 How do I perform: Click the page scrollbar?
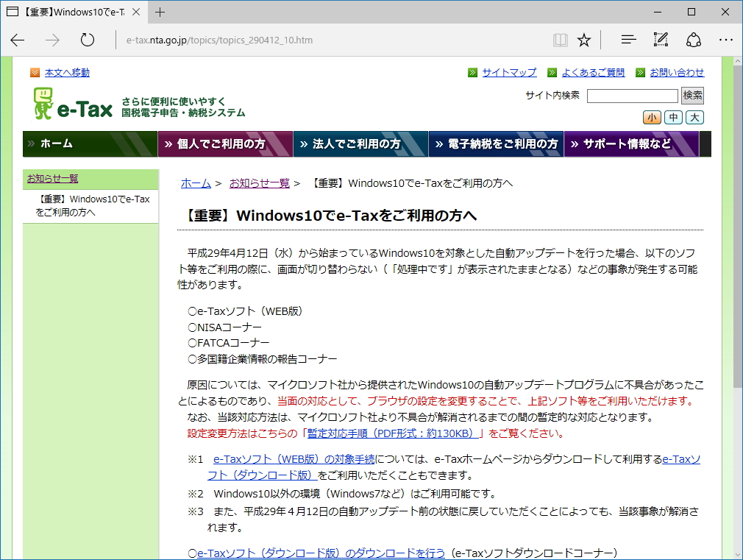[737, 221]
